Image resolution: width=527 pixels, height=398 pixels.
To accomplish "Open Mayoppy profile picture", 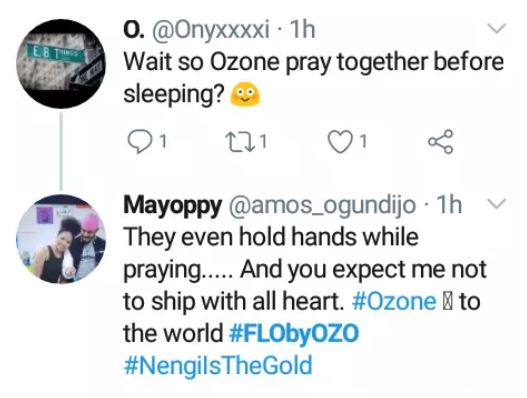I will pyautogui.click(x=61, y=239).
